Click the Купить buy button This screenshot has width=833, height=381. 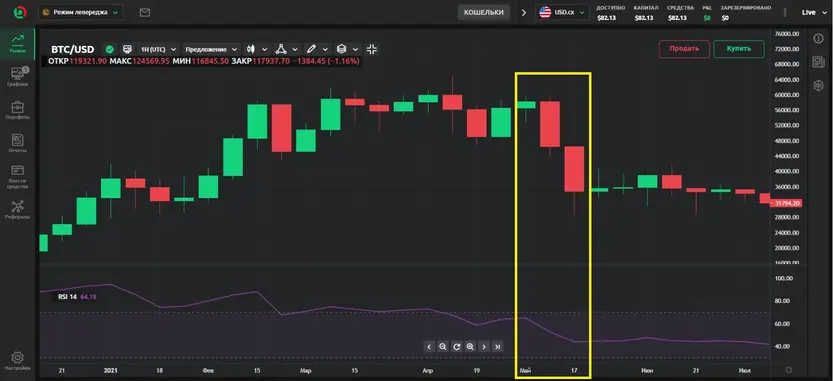[x=739, y=49]
